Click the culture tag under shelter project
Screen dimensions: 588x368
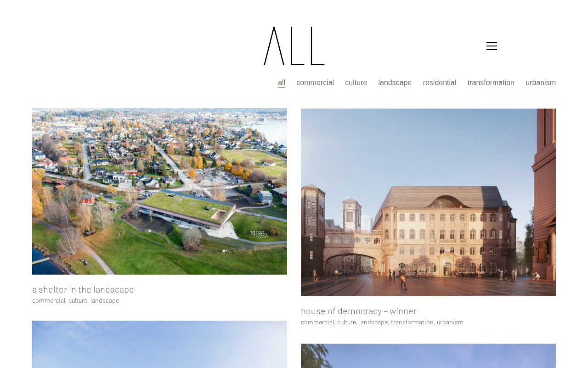(x=78, y=300)
